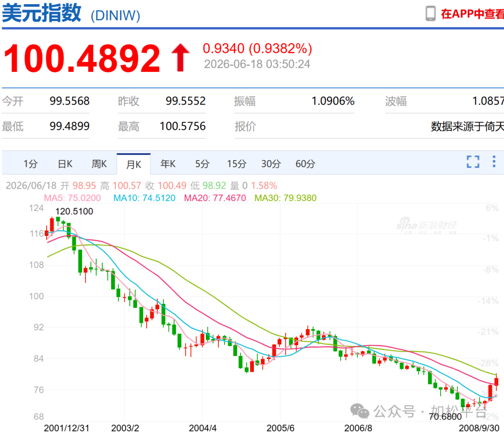Click the chart high label 120.5100
Screen dimensions: 504x432
click(74, 212)
